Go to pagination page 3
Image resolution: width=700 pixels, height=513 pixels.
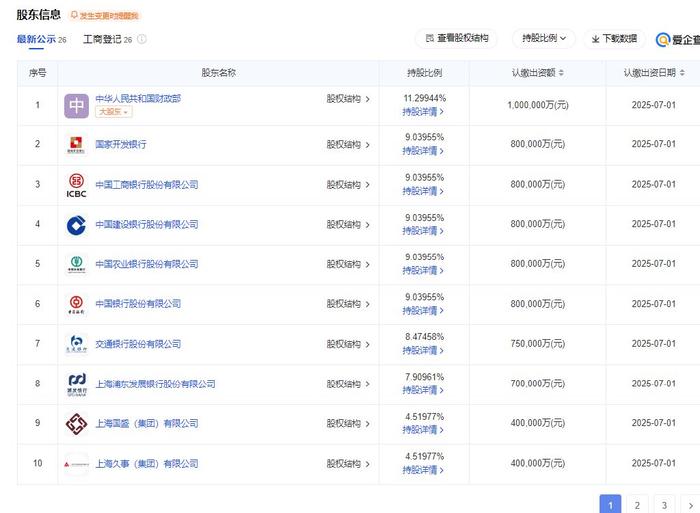pyautogui.click(x=664, y=505)
